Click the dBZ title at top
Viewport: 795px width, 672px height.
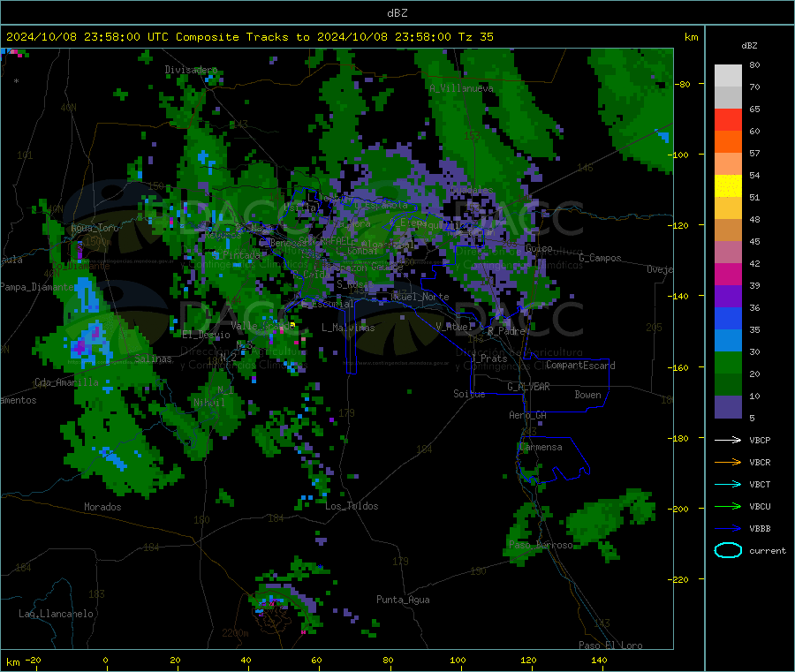(x=397, y=13)
